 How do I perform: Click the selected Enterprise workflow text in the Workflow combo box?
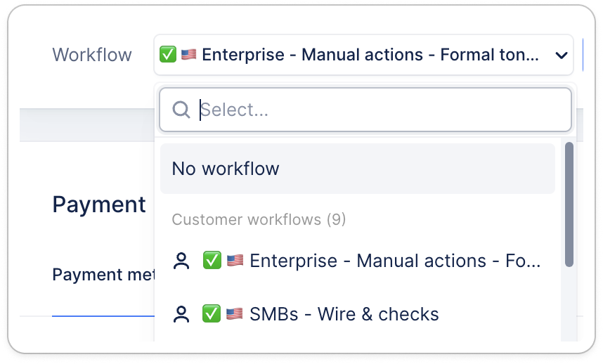370,55
